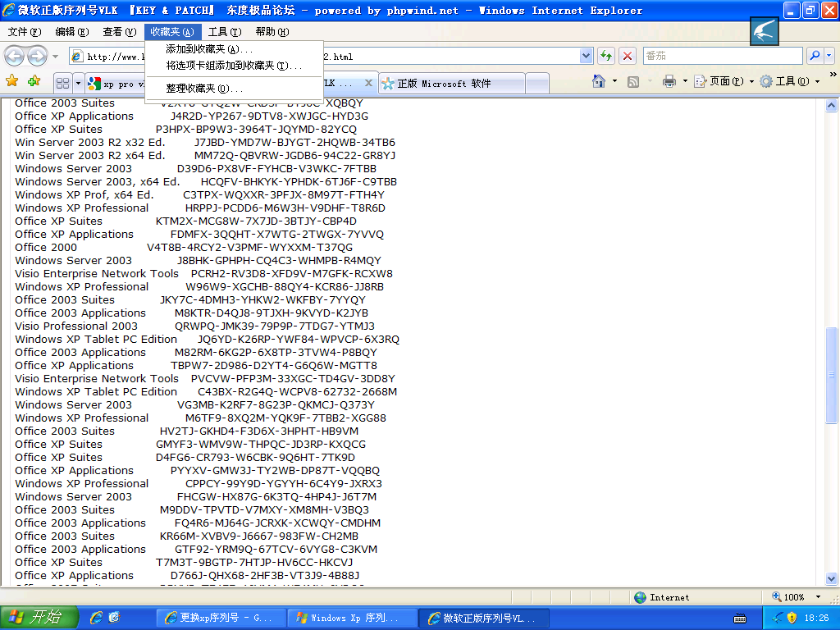Open the 编辑(E) menu
The width and height of the screenshot is (840, 630).
tap(72, 32)
